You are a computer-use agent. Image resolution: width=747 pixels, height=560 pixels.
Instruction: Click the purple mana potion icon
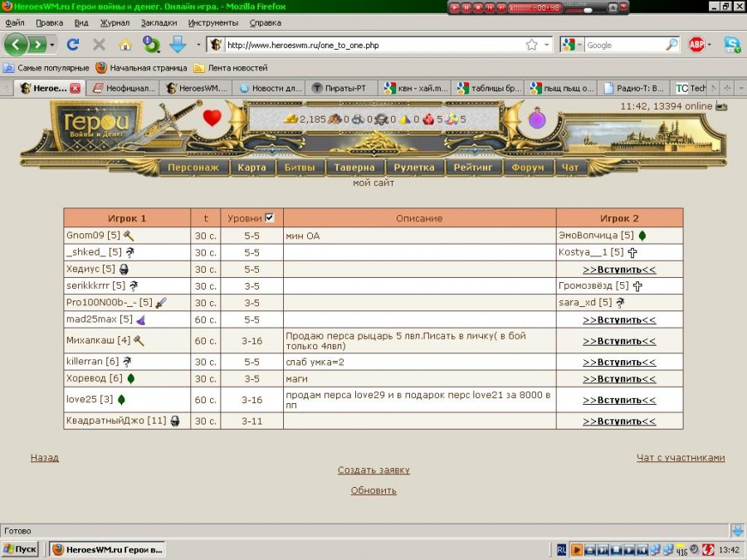(x=538, y=119)
